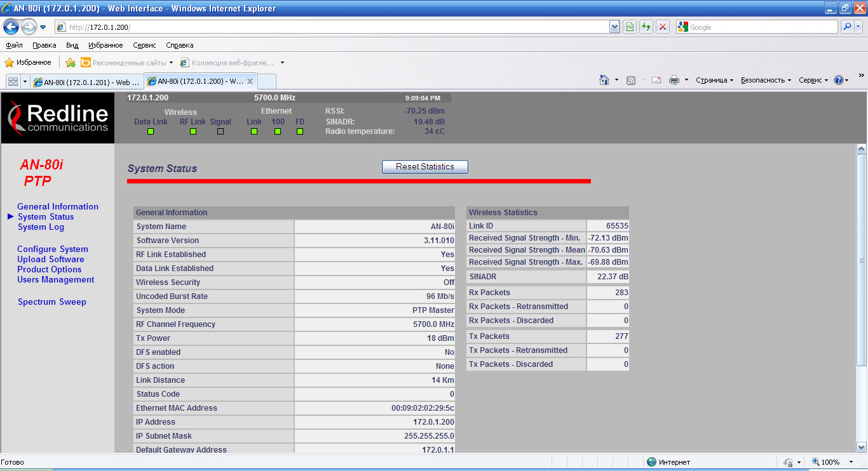Click the Ethernet 100 green indicator
Screen dimensions: 868x471
tap(278, 131)
